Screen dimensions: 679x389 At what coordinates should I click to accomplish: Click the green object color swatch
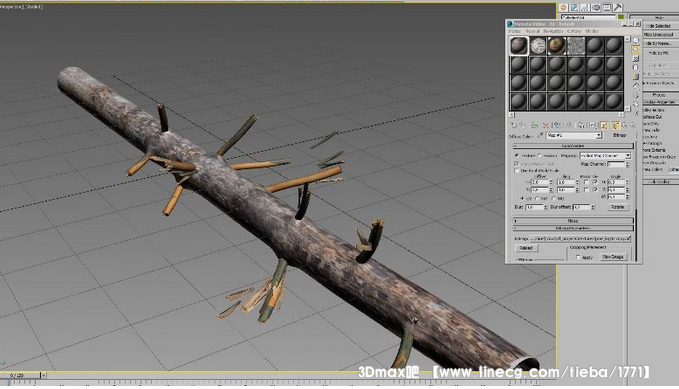pyautogui.click(x=621, y=17)
